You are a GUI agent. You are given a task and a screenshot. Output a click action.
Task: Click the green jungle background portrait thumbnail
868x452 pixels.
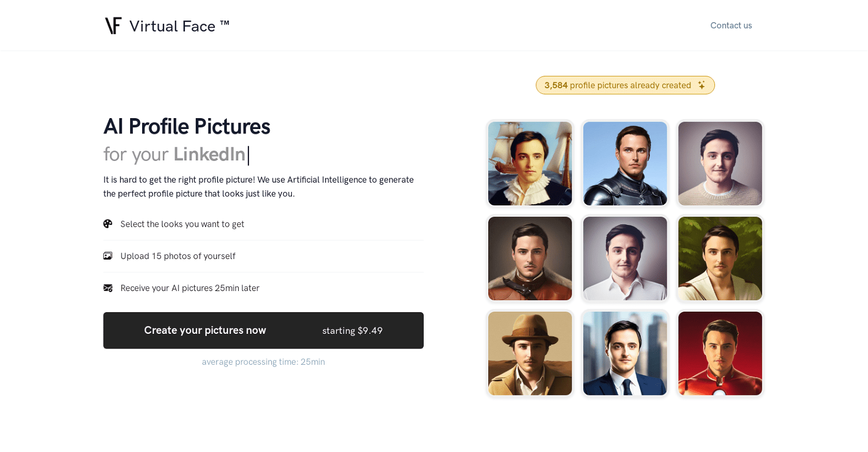click(x=720, y=259)
